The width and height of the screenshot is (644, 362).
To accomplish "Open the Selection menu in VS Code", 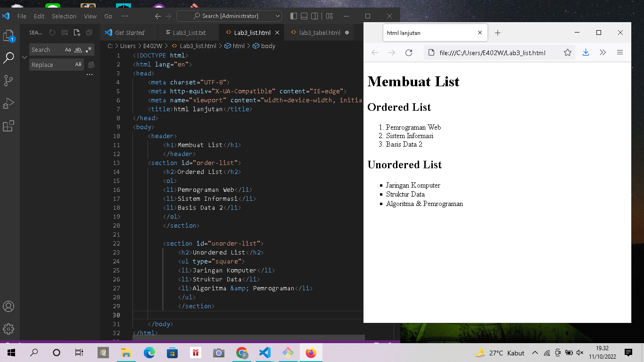I will pyautogui.click(x=64, y=16).
